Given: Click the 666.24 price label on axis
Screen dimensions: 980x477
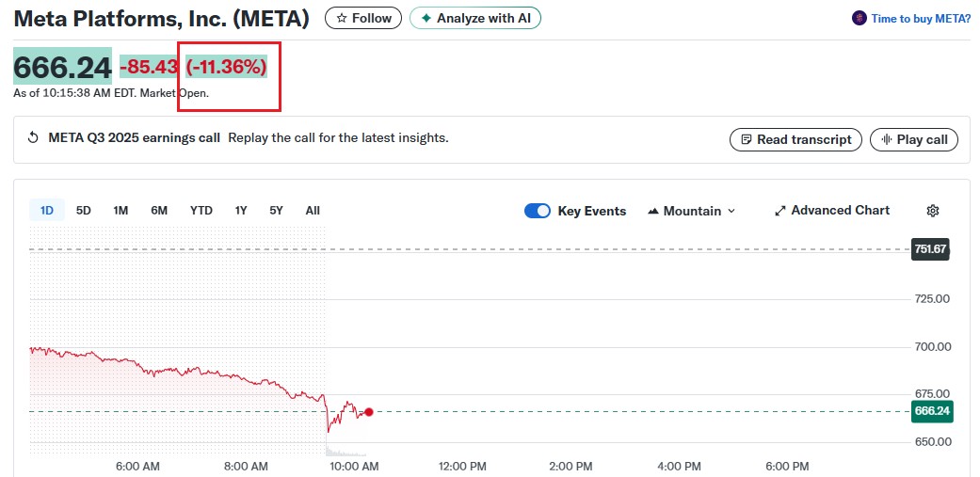Looking at the screenshot, I should point(931,411).
